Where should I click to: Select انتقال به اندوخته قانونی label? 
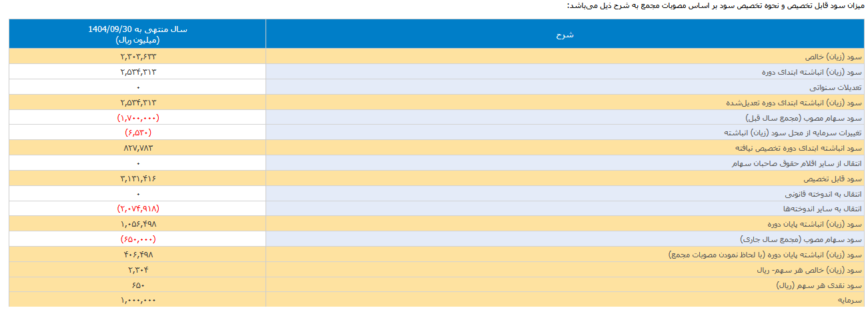point(824,194)
